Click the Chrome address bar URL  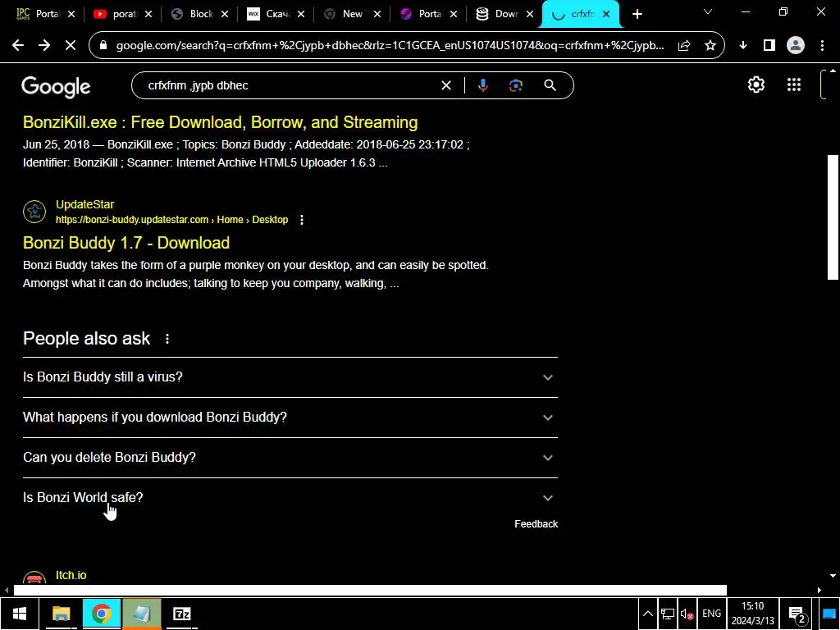pyautogui.click(x=390, y=46)
